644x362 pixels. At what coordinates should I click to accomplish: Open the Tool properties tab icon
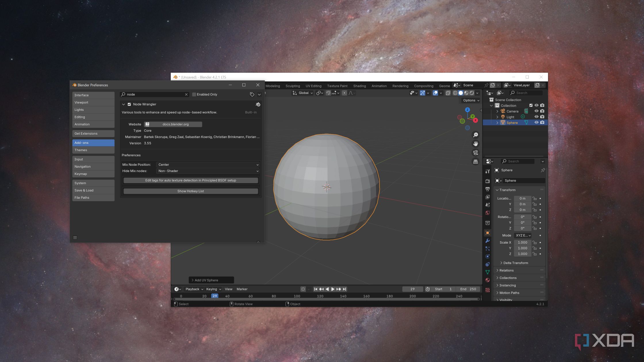[x=488, y=171]
